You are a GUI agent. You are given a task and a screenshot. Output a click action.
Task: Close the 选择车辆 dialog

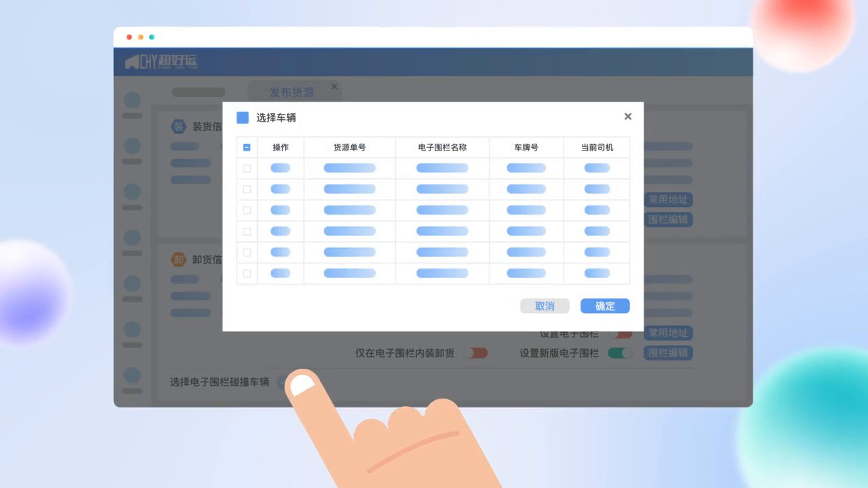(627, 117)
